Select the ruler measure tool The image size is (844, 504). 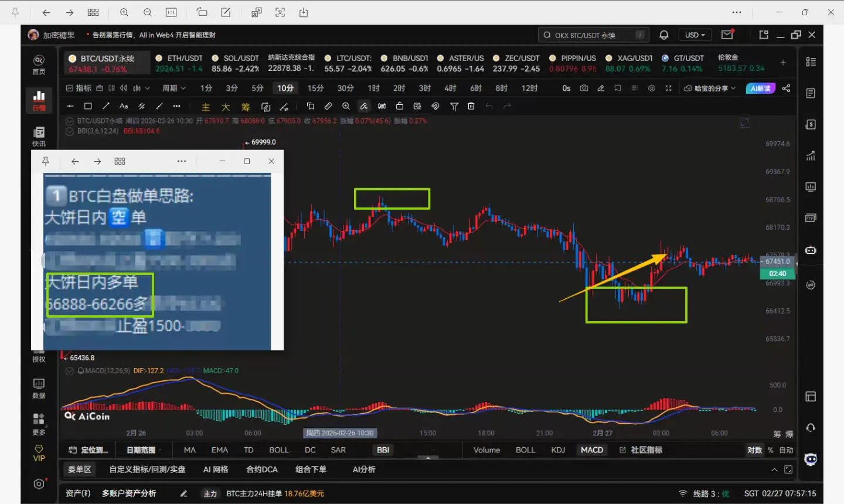tap(328, 106)
